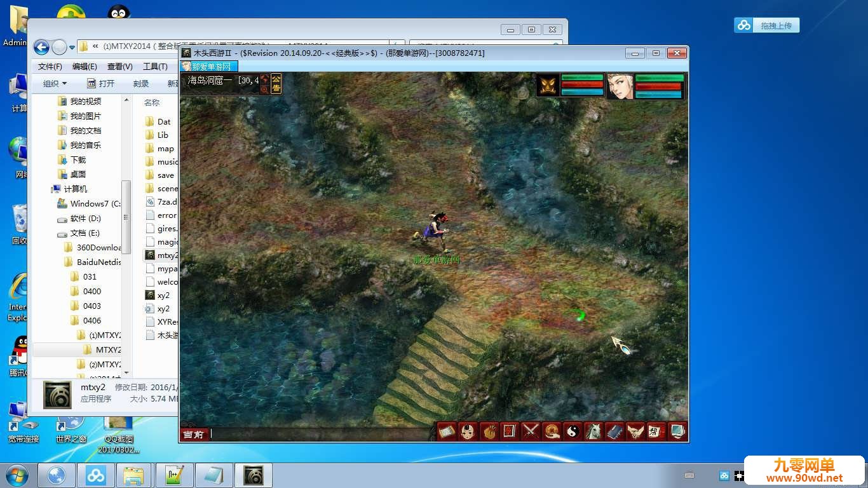This screenshot has width=868, height=488.
Task: Open Baidu Netdisk cloud icon in taskbar
Action: (96, 475)
